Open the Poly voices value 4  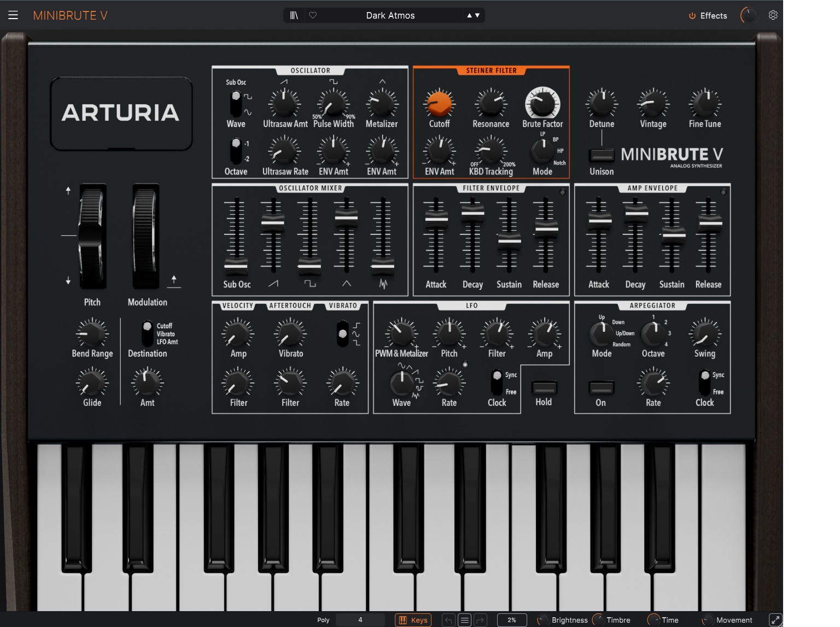(360, 620)
